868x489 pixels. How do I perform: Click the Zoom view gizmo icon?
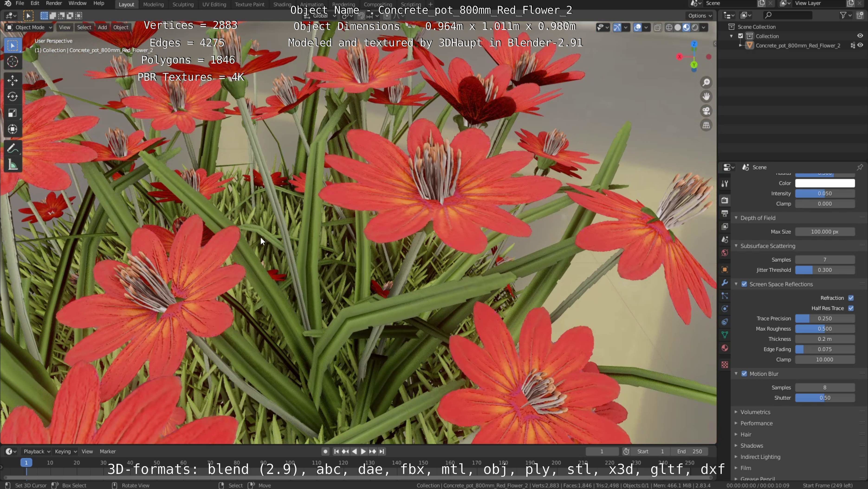click(706, 83)
